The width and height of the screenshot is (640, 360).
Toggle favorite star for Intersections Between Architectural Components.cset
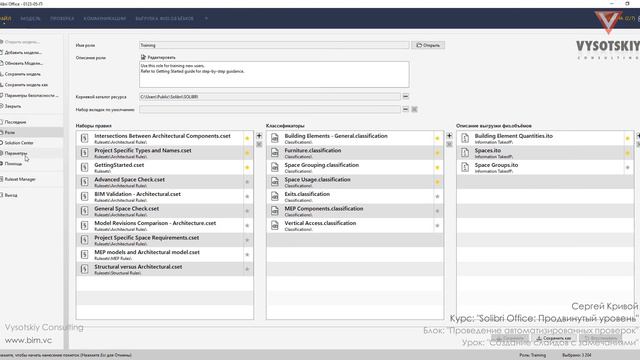(x=247, y=138)
